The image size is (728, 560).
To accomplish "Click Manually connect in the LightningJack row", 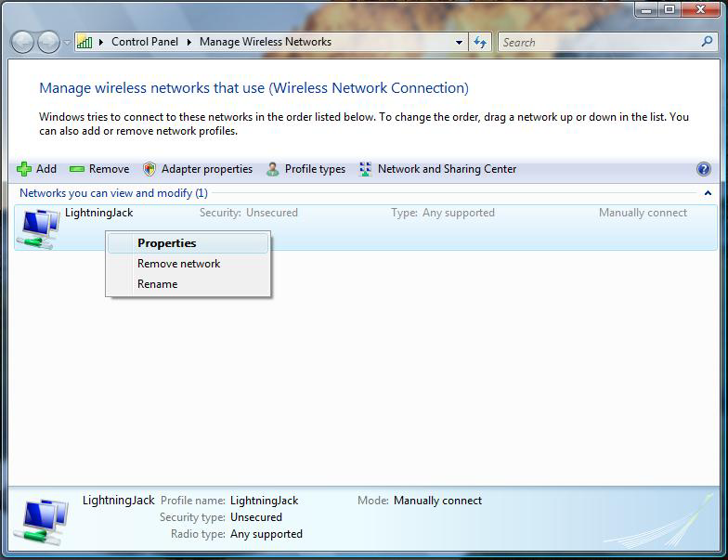I will pyautogui.click(x=643, y=213).
